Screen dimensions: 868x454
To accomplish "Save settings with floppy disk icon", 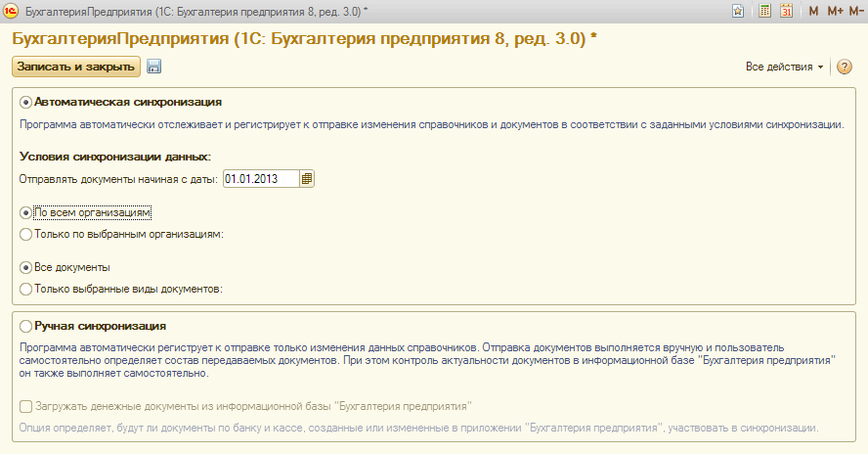I will click(153, 67).
